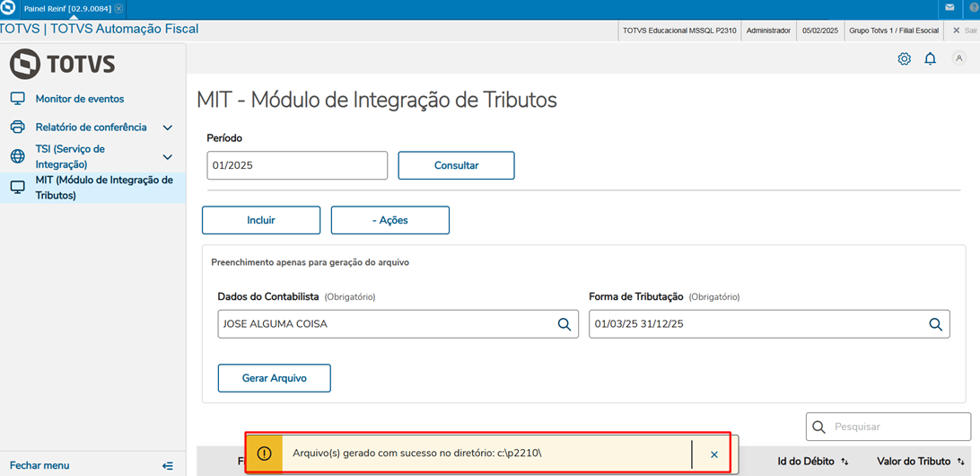The image size is (980, 476).
Task: Click the Pesquisar search field
Action: [888, 427]
